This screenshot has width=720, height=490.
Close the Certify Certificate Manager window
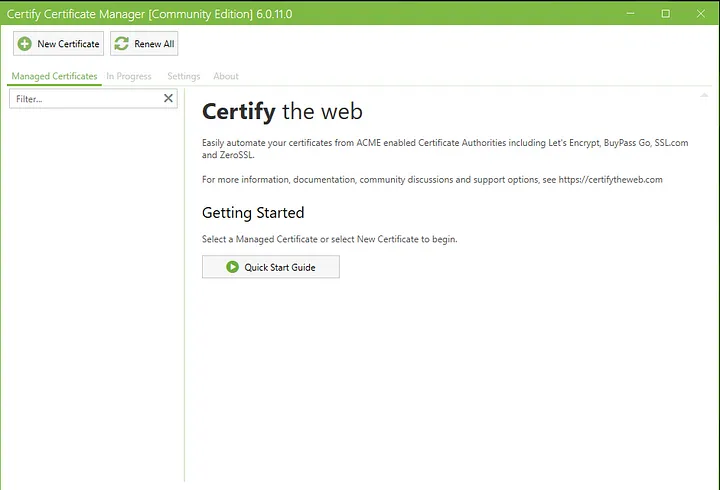(x=700, y=13)
